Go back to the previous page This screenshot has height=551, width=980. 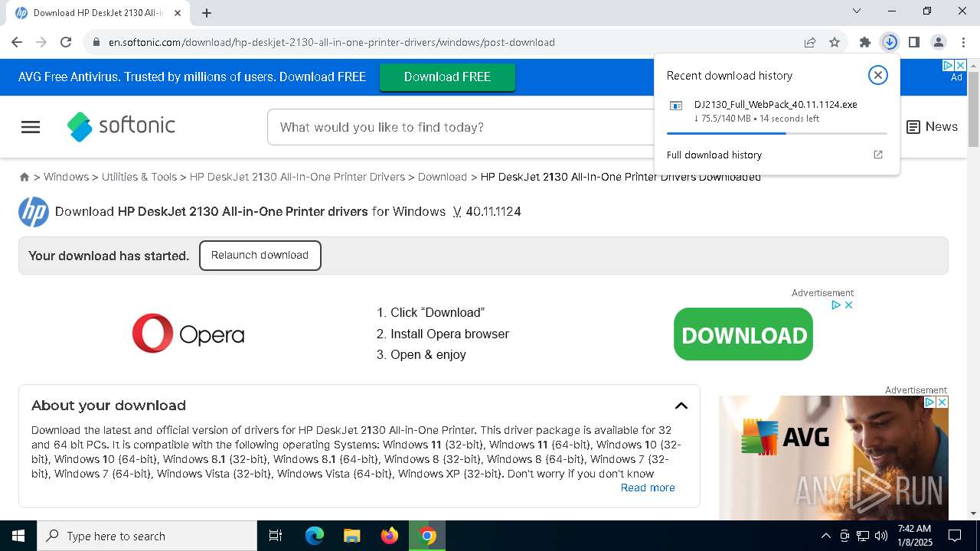pos(17,42)
